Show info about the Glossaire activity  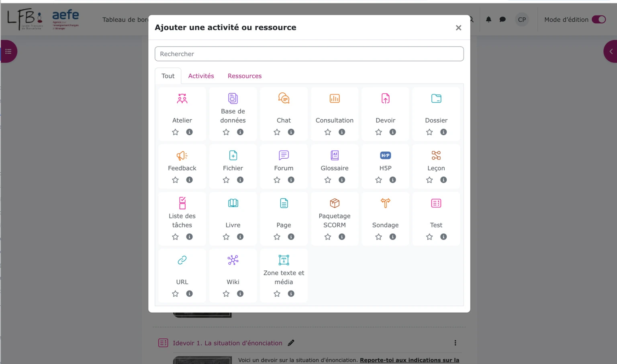point(342,180)
